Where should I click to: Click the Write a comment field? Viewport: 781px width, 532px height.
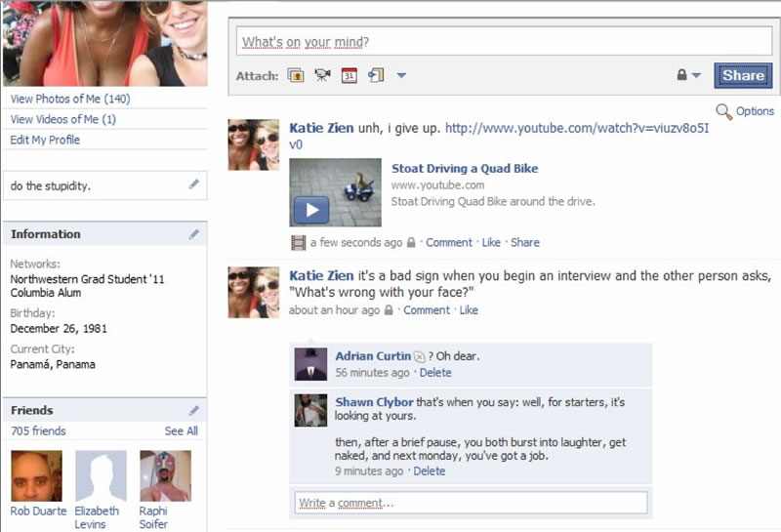click(471, 503)
